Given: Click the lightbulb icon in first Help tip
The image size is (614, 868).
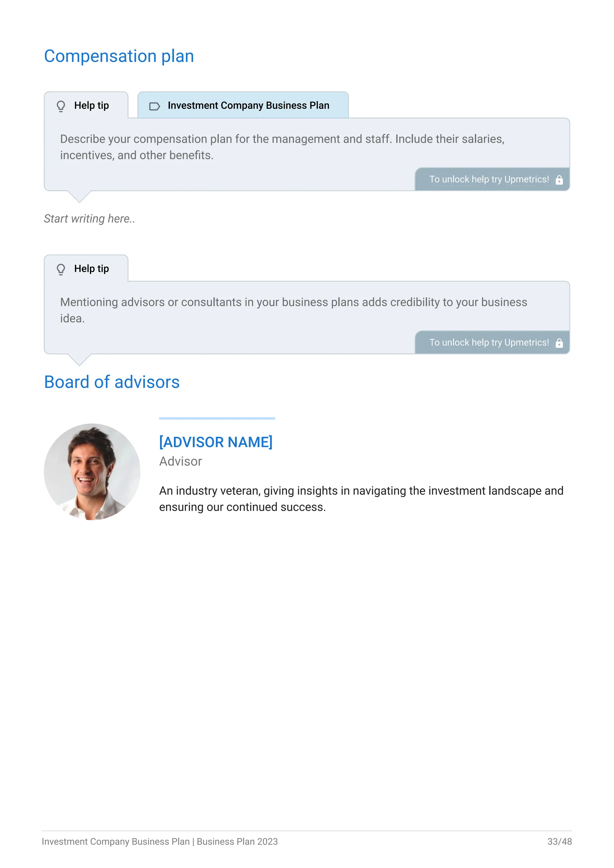Looking at the screenshot, I should point(61,106).
